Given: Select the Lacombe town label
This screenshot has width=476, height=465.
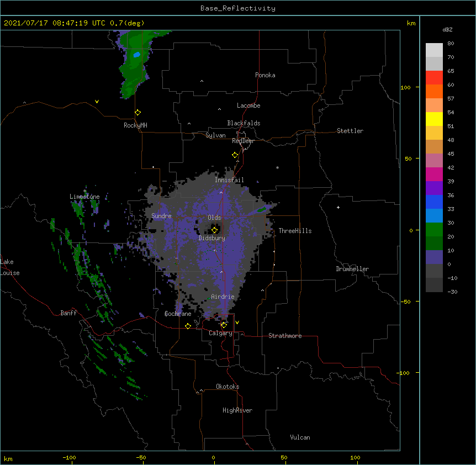Looking at the screenshot, I should pos(248,105).
